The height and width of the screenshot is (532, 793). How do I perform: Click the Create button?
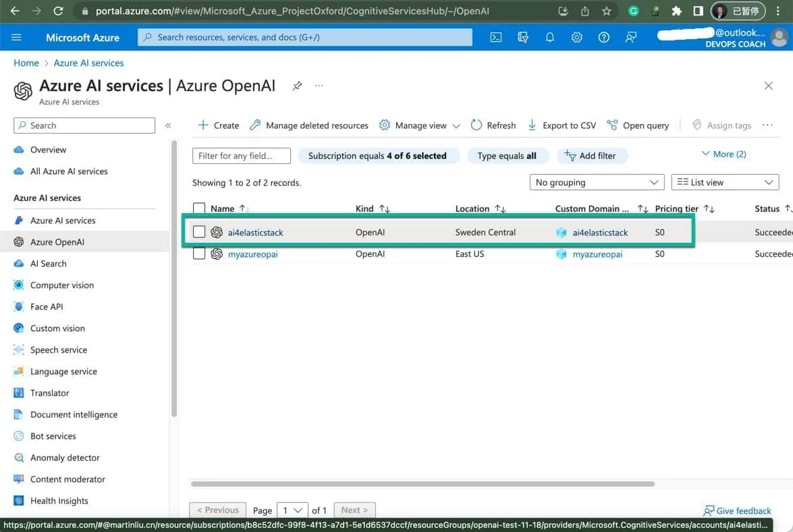(218, 125)
